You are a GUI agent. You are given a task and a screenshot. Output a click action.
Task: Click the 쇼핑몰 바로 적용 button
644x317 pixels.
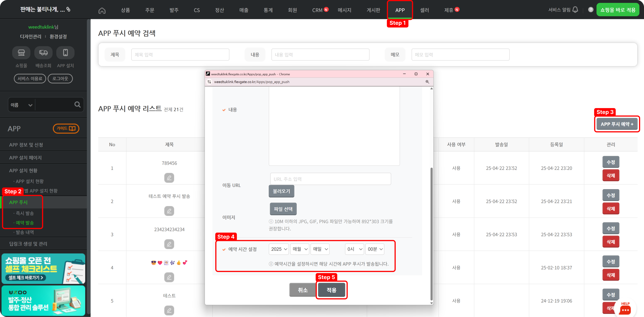tap(618, 10)
